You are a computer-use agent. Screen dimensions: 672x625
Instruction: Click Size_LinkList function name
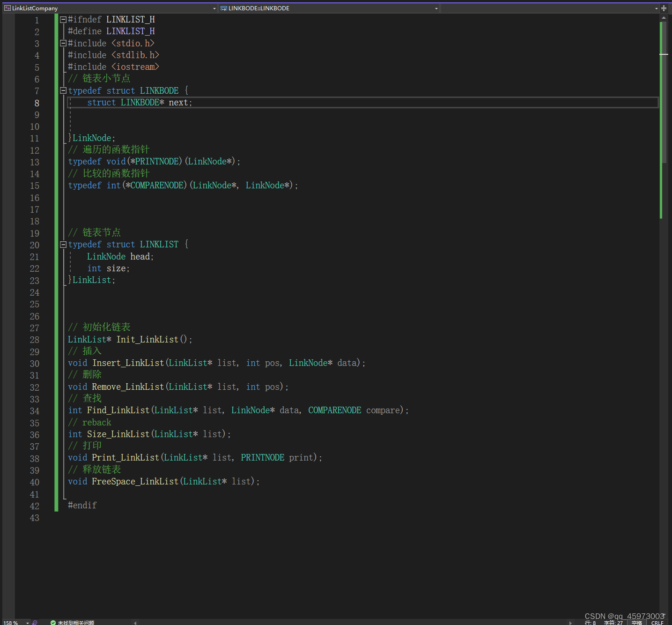click(118, 434)
